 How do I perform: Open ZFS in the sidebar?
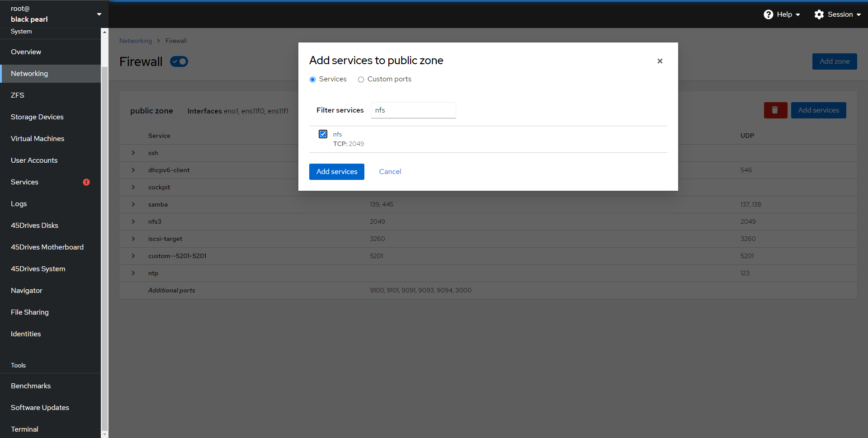[x=50, y=95]
